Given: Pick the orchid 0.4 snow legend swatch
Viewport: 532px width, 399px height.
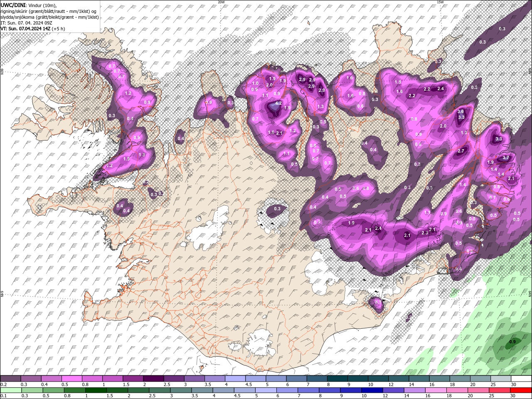Looking at the screenshot, I should point(51,379).
